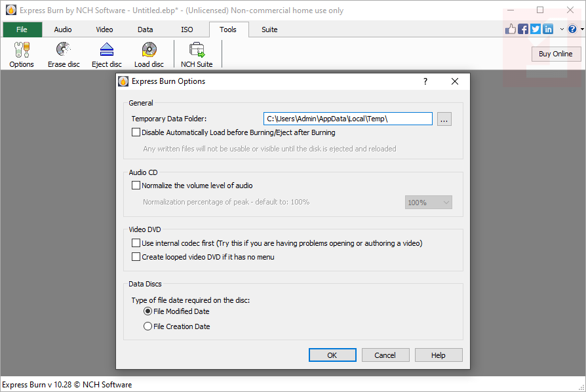Select File Modified Date radio button

pos(147,311)
